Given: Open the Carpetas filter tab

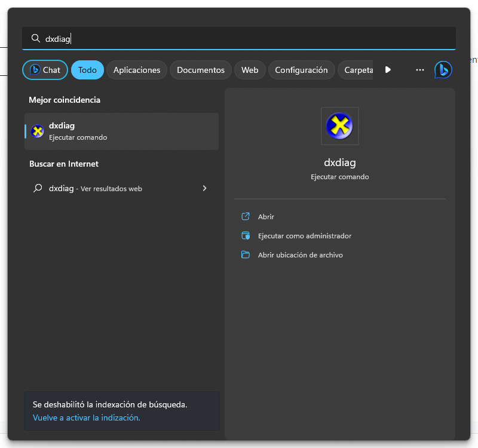Looking at the screenshot, I should pyautogui.click(x=356, y=70).
